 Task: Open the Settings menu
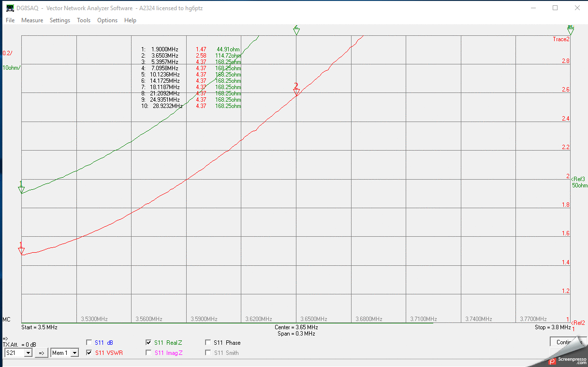pos(60,20)
